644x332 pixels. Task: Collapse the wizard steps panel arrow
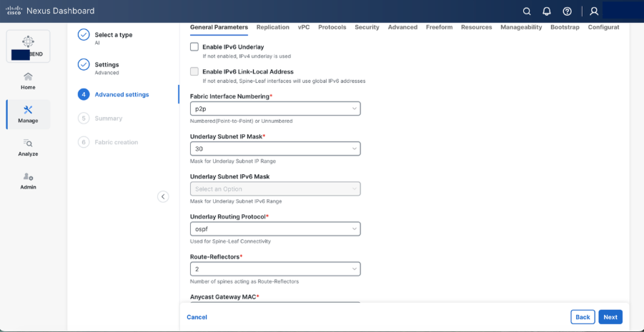coord(163,196)
